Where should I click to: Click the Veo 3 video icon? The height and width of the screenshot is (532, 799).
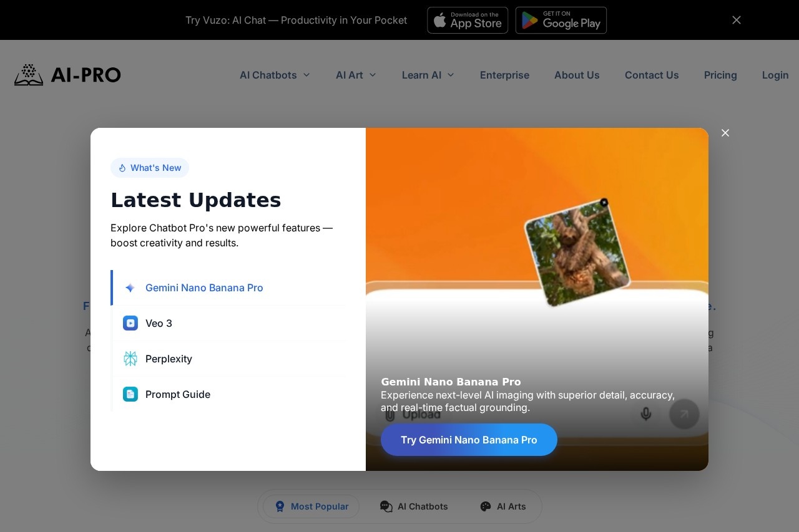[130, 323]
